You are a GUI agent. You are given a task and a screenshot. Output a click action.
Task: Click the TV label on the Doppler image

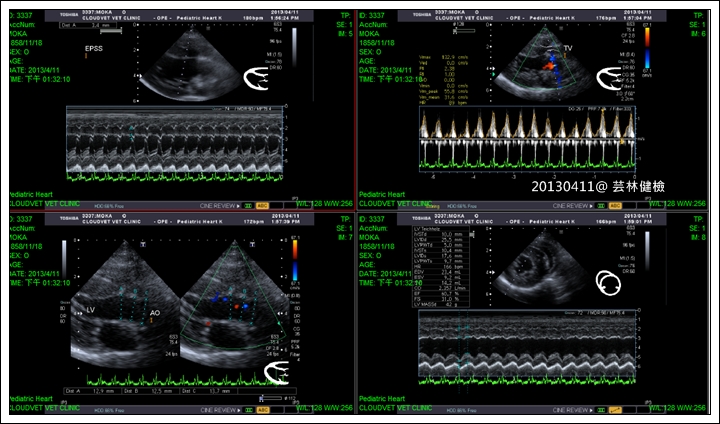point(568,48)
